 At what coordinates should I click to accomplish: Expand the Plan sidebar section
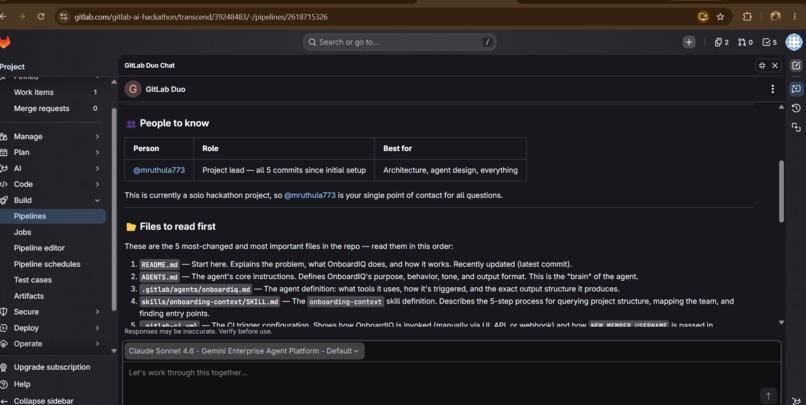[x=49, y=152]
